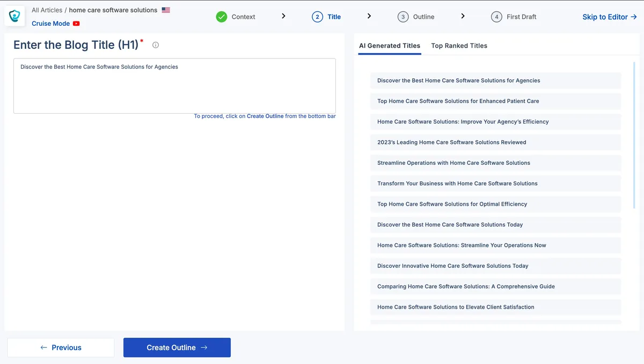
Task: Click the app logo icon at top left
Action: (15, 17)
